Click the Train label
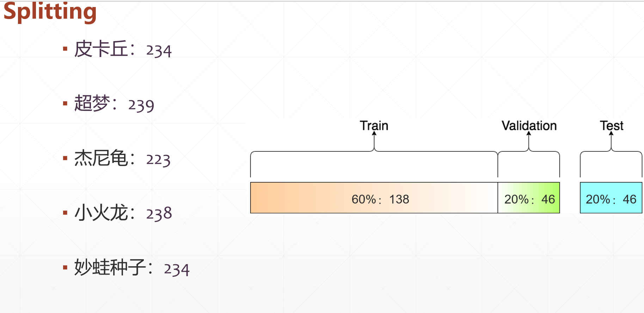 (374, 125)
